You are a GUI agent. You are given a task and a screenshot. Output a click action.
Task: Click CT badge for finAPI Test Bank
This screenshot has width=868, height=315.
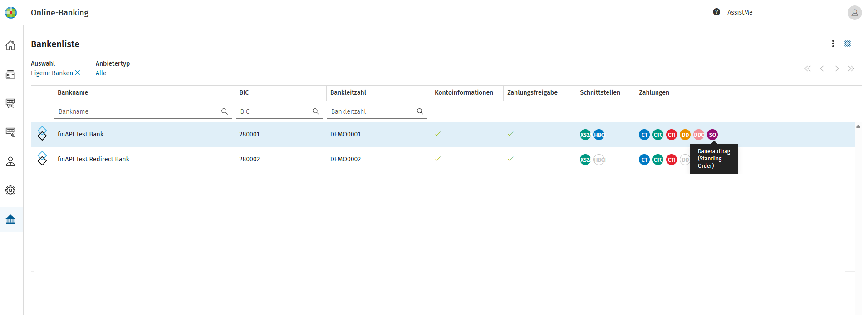coord(644,135)
